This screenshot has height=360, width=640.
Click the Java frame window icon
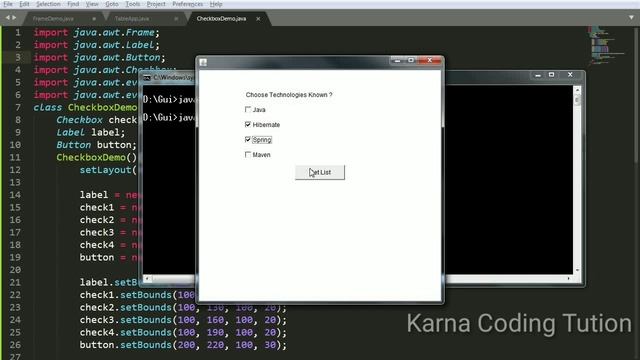click(203, 62)
